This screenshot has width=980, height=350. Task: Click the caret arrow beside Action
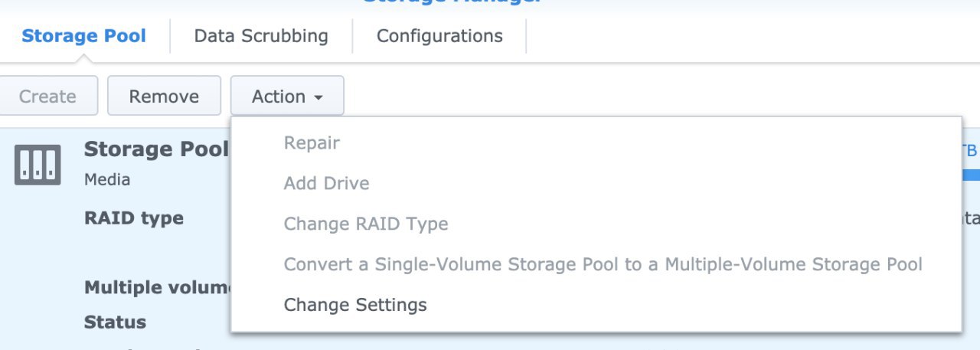coord(318,97)
